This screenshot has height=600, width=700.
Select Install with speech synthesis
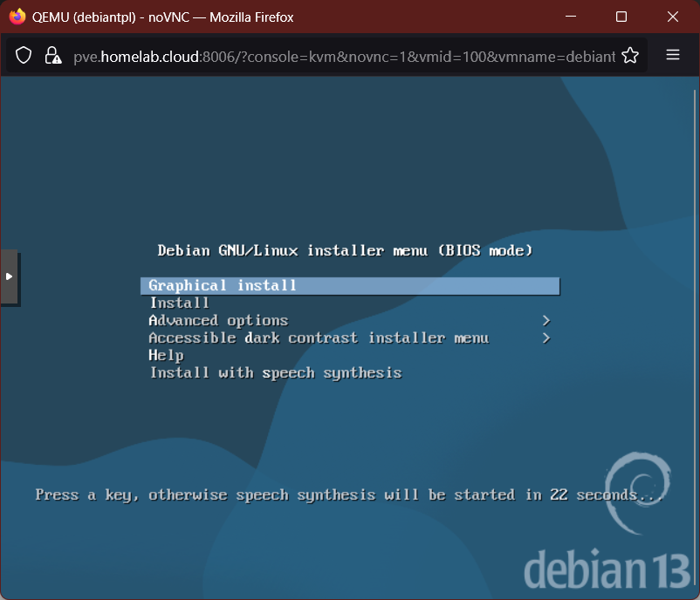[274, 372]
